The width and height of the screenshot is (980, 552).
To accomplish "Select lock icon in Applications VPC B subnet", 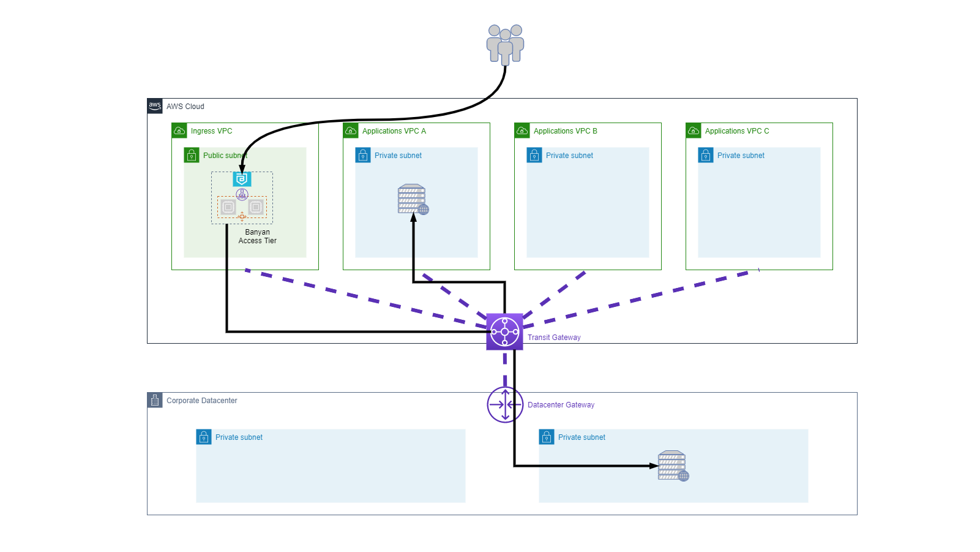I will [x=534, y=155].
